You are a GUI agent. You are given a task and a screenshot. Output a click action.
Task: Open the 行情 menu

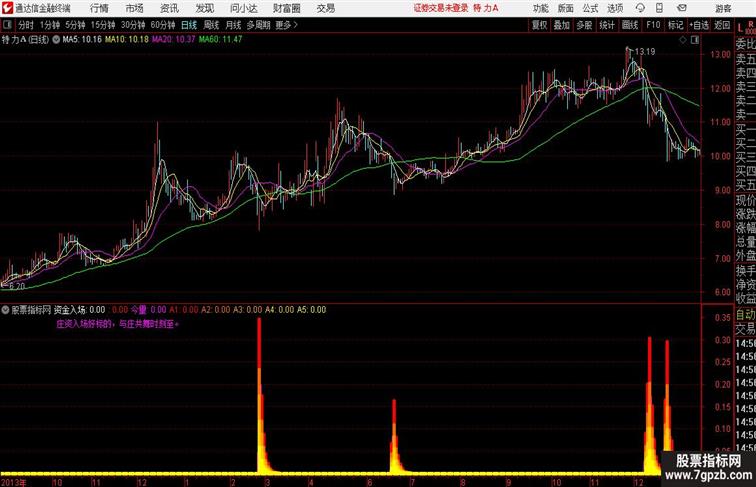[99, 8]
